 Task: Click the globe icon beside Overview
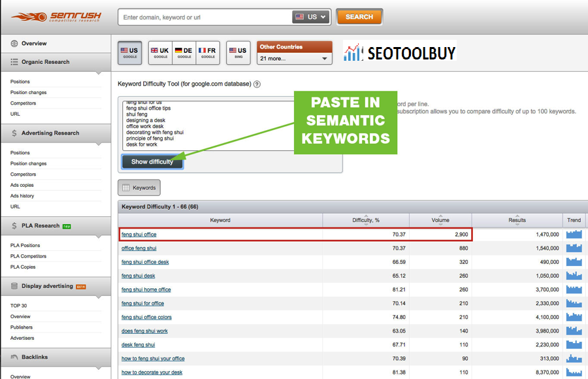click(14, 44)
